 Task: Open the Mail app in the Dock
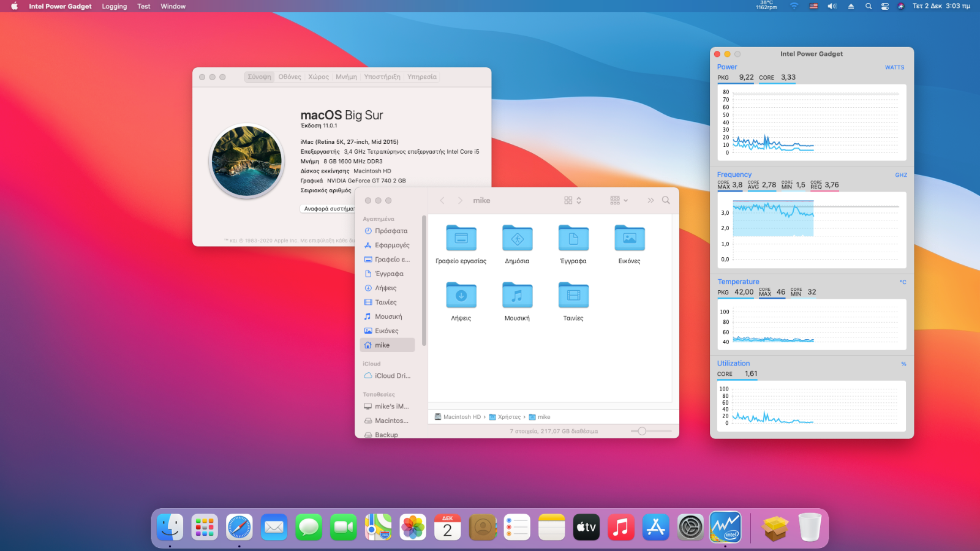coord(274,527)
